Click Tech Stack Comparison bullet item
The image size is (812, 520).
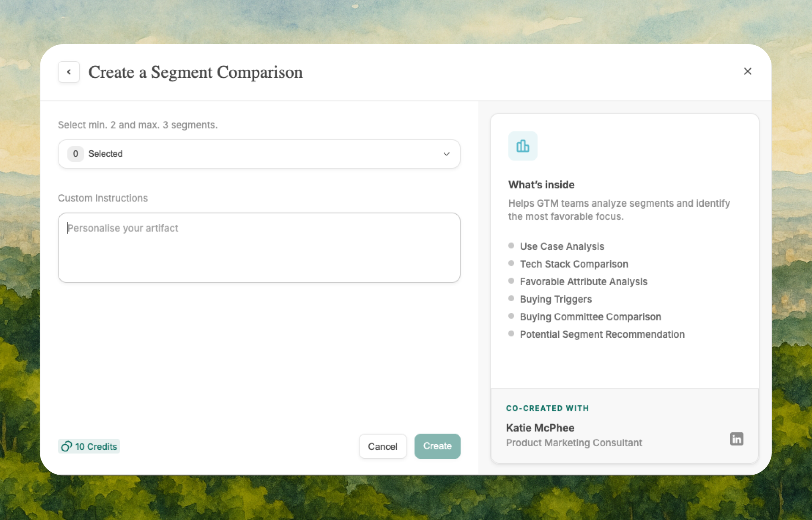pos(574,264)
